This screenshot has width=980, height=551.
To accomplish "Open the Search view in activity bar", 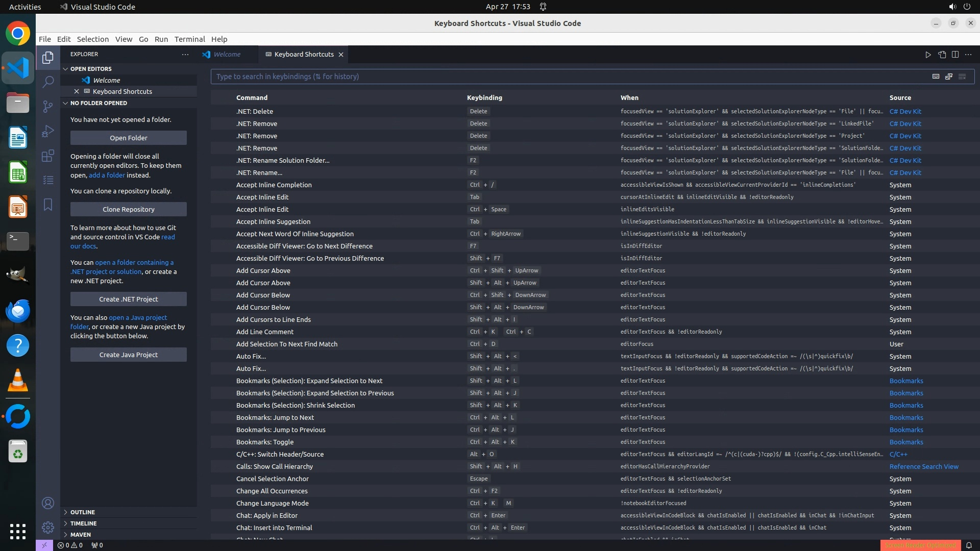I will point(48,82).
